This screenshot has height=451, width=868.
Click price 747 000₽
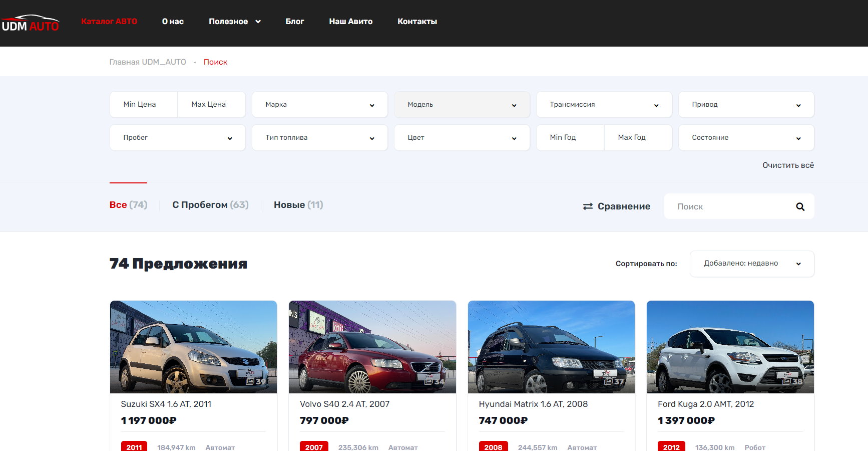[x=503, y=420]
